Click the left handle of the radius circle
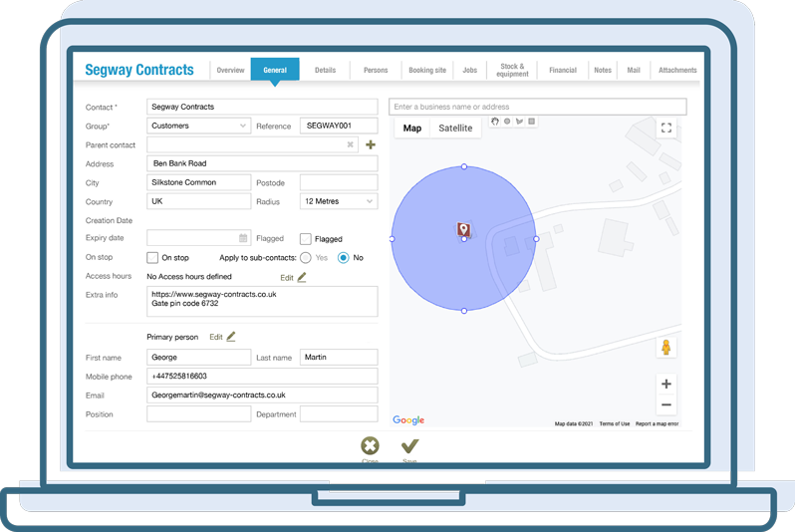This screenshot has width=795, height=532. [x=392, y=239]
